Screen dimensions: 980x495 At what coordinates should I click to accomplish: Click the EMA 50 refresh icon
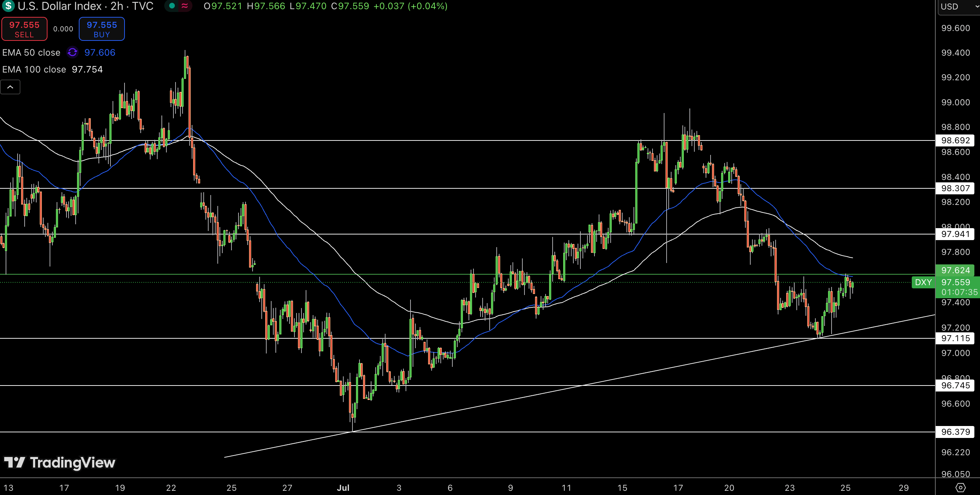coord(72,52)
